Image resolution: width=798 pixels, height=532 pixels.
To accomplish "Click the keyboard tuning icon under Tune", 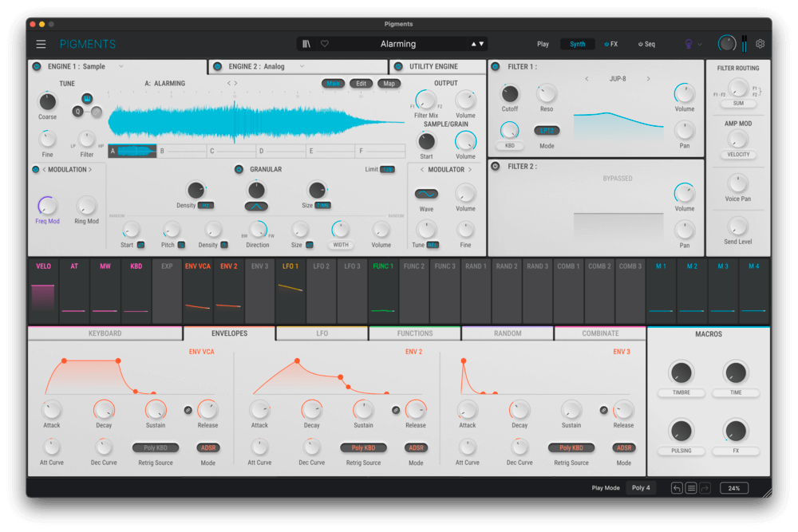I will [86, 98].
